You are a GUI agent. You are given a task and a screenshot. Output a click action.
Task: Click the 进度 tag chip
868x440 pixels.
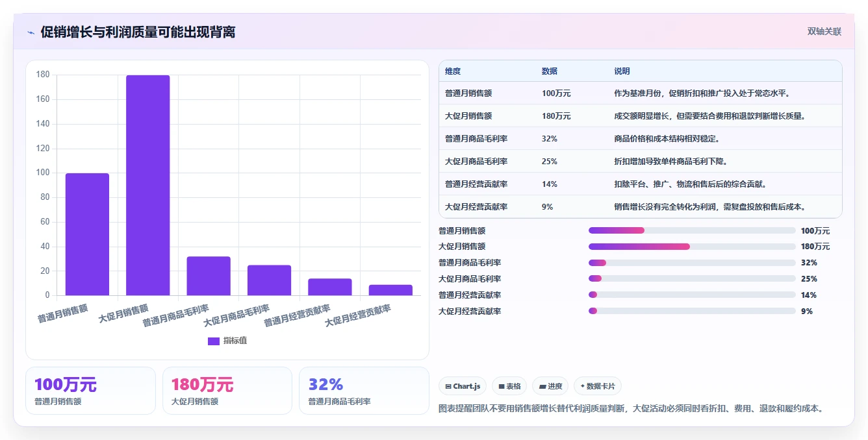(x=550, y=386)
